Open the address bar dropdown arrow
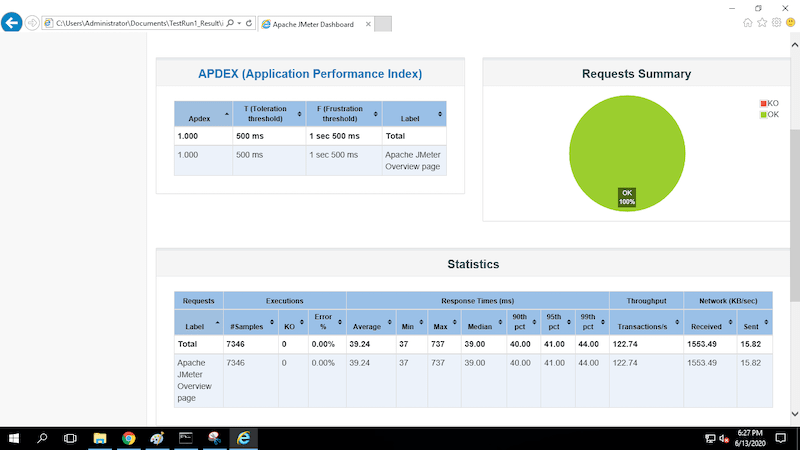 coord(239,23)
